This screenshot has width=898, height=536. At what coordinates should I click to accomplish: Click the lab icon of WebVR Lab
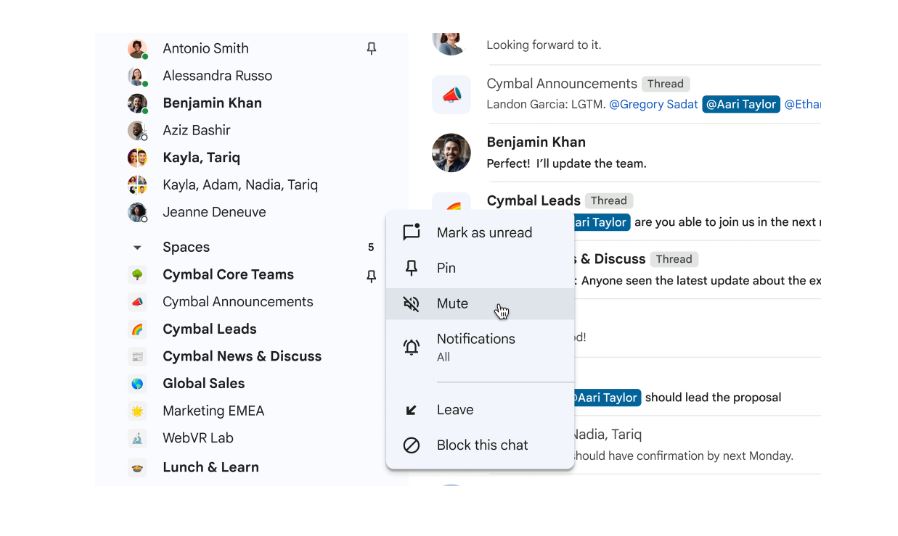(x=137, y=438)
